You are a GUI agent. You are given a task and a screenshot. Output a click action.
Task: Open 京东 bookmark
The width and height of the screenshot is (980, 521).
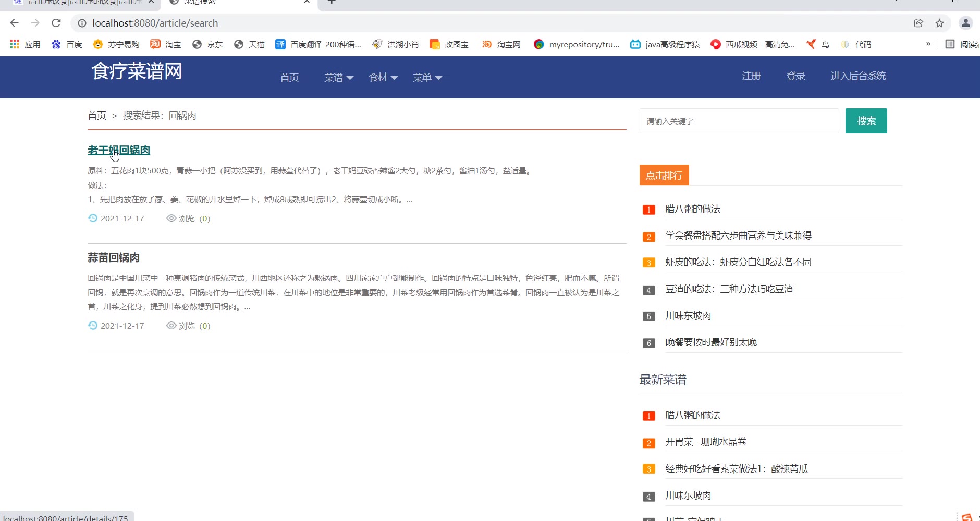click(207, 44)
